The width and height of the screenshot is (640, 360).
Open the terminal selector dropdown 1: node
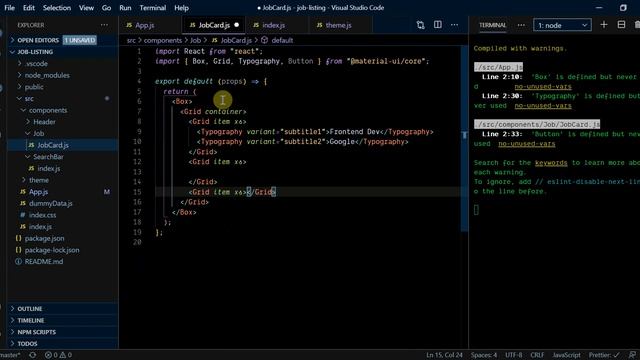pos(562,25)
